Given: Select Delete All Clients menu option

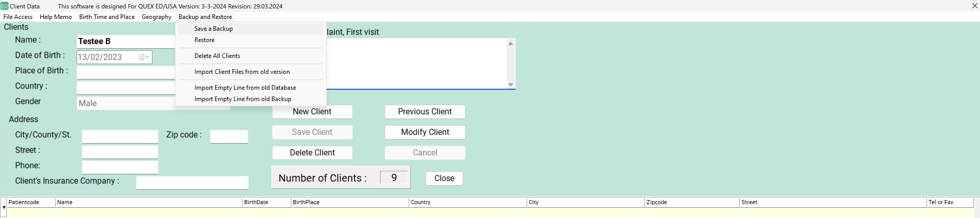Looking at the screenshot, I should point(217,56).
